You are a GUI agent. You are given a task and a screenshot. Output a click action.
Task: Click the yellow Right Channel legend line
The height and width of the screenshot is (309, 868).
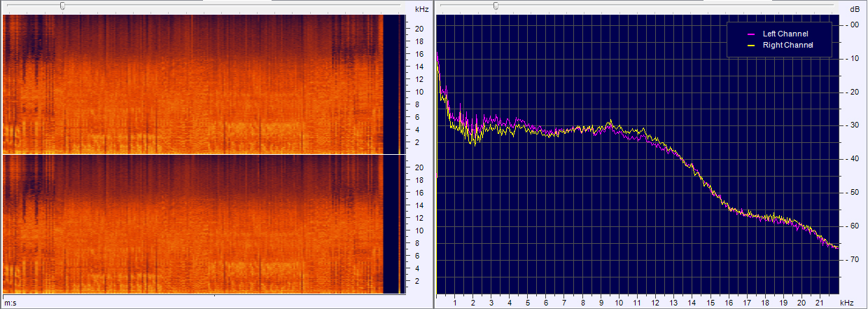751,45
